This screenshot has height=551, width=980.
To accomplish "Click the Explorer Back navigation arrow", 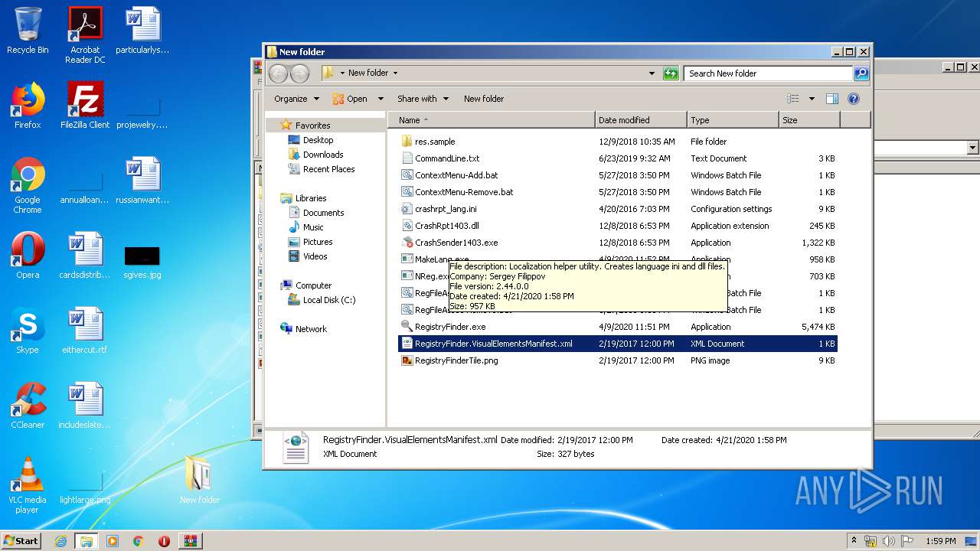I will point(278,73).
